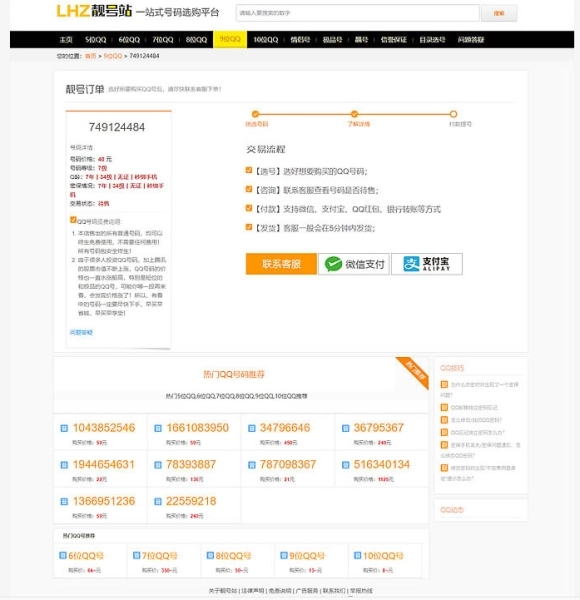Click the 9位QQ breadcrumb link

[113, 56]
